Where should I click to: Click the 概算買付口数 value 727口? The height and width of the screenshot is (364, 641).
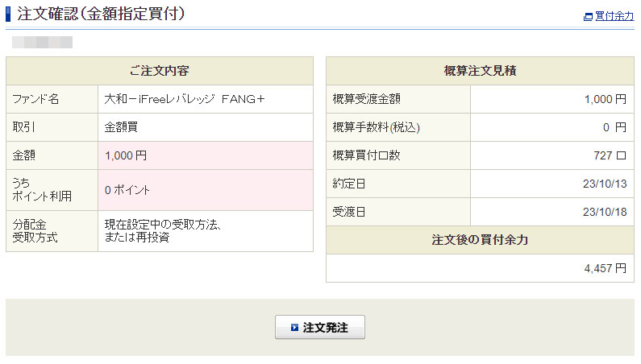coord(610,155)
